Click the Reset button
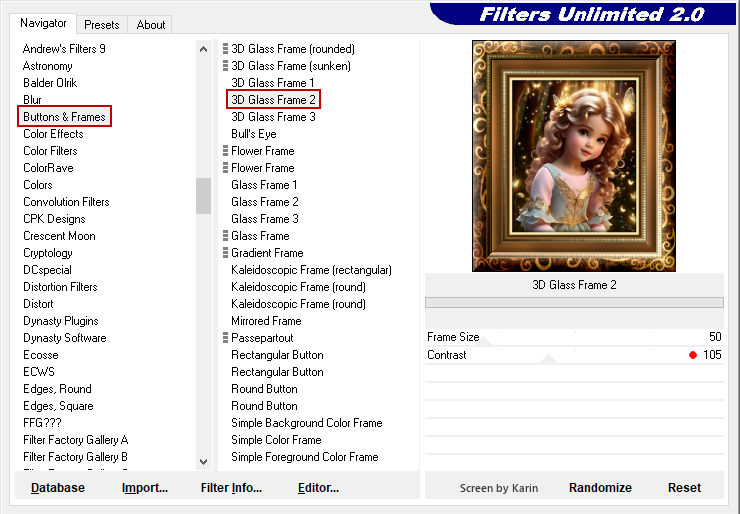 (684, 488)
